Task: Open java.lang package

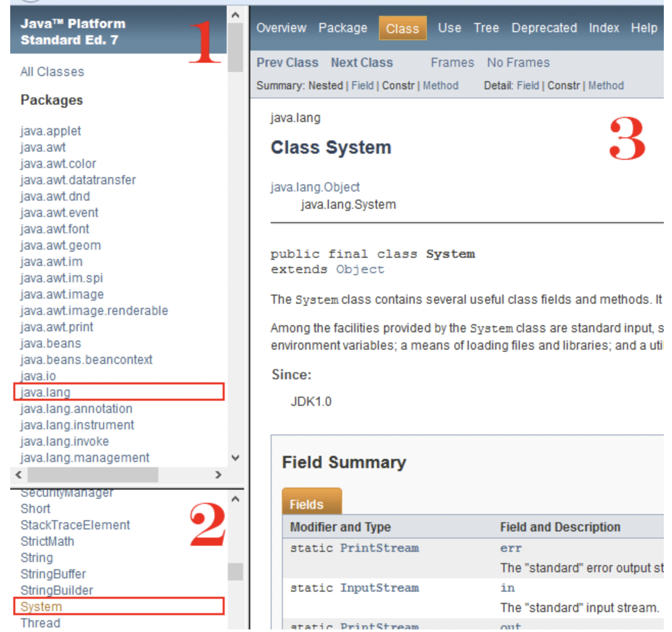Action: 45,393
